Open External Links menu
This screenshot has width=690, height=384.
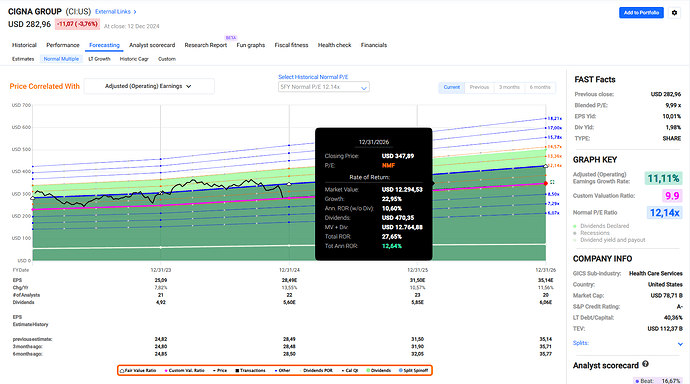(x=116, y=11)
